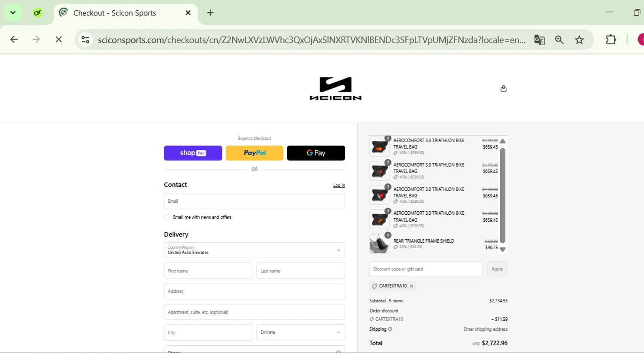This screenshot has width=644, height=353.
Task: Click the $96.75 frame shield price
Action: coord(492,248)
